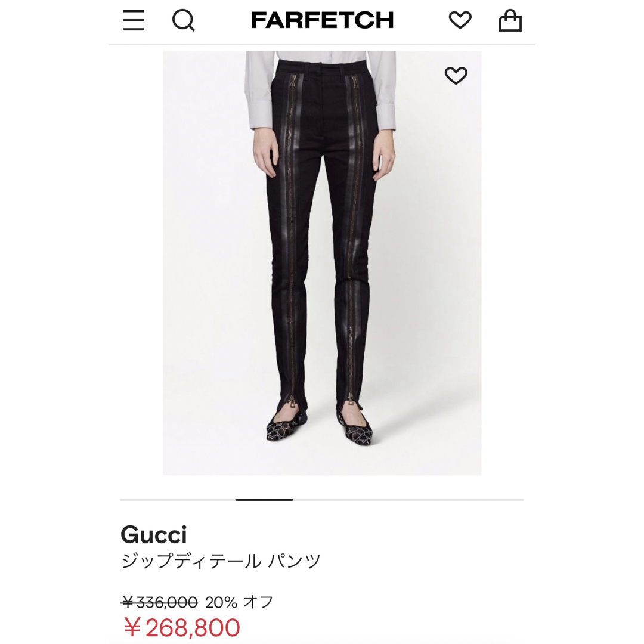The height and width of the screenshot is (644, 644).
Task: Tap the heart icon on the product photo
Action: [x=456, y=77]
